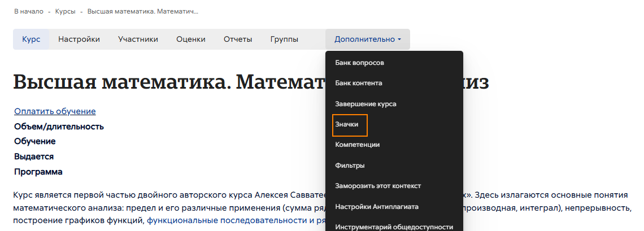Select Фильтры menu option
The image size is (644, 231).
(x=350, y=165)
